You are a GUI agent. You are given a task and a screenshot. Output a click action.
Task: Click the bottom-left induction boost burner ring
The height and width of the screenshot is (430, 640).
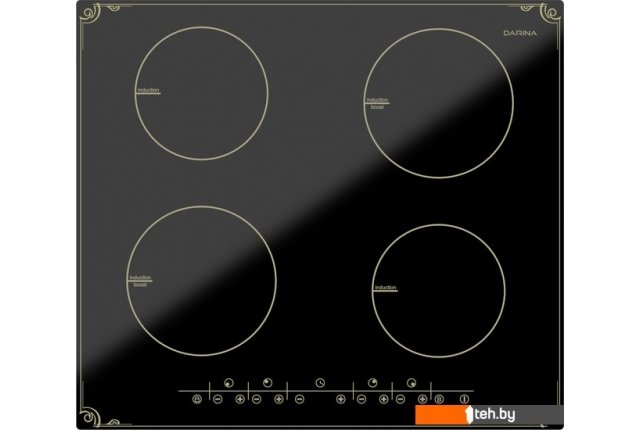203,280
